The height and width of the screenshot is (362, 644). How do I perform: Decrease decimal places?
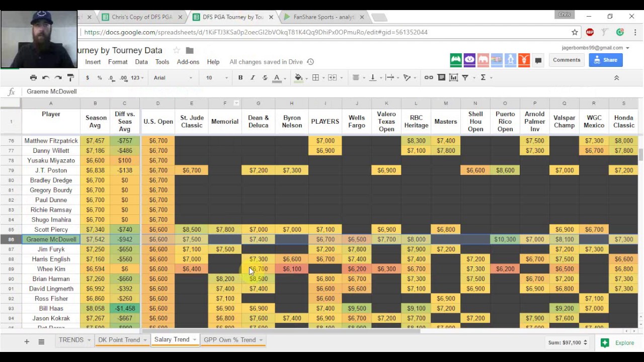tap(111, 77)
